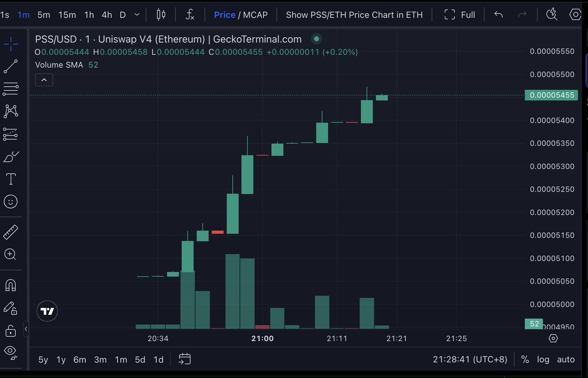Toggle log scale mode
The image size is (588, 378).
click(543, 359)
